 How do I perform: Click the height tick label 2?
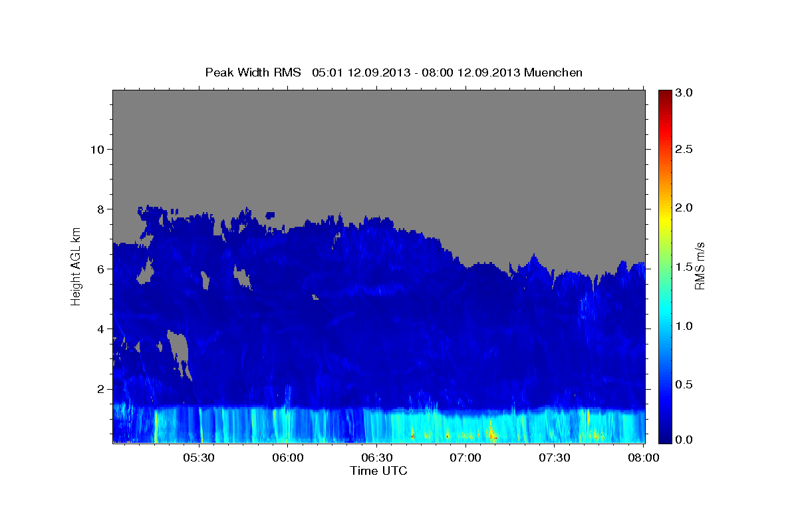(x=99, y=388)
